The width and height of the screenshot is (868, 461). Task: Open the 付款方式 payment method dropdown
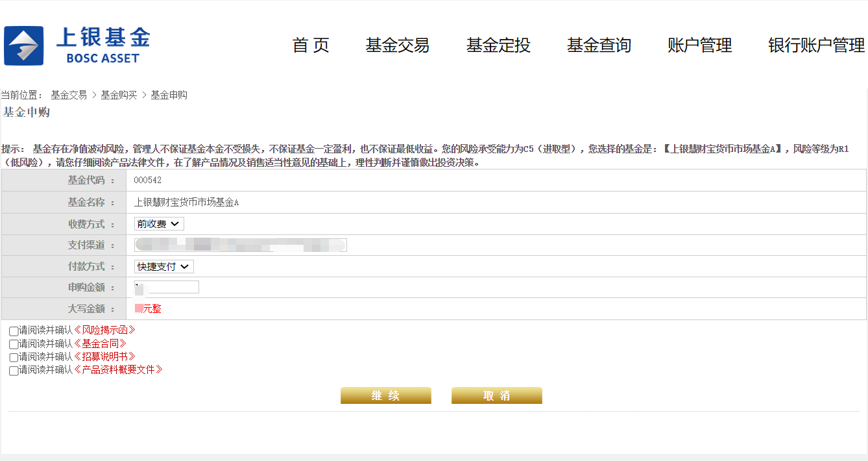pyautogui.click(x=163, y=266)
